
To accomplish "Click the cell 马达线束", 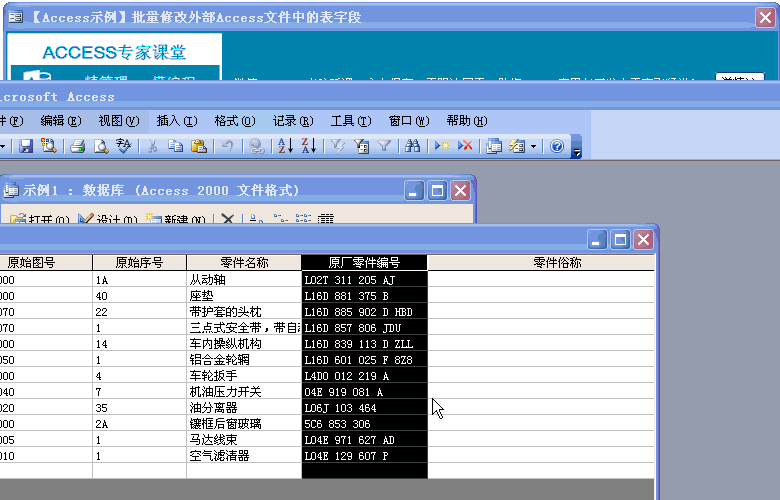I will [244, 440].
